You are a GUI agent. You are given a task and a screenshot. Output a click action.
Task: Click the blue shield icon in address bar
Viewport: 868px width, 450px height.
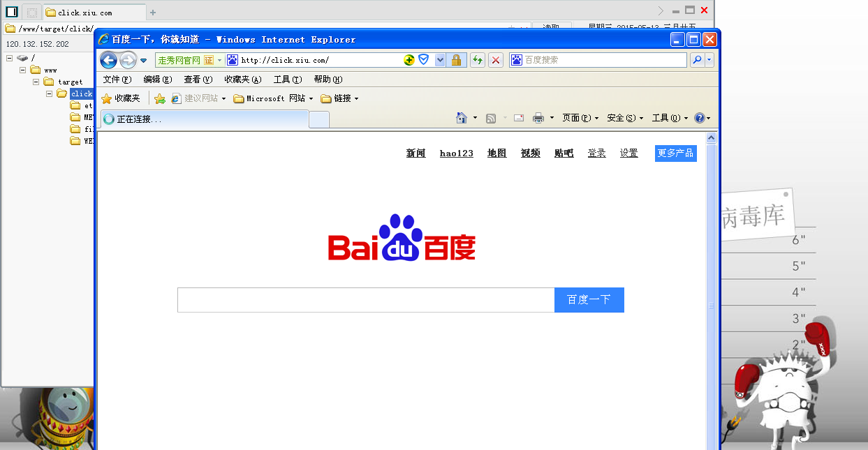click(x=423, y=60)
